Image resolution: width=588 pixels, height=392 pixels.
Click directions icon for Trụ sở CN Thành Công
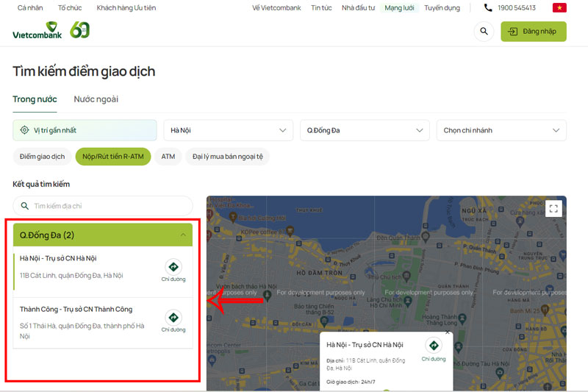coord(173,318)
